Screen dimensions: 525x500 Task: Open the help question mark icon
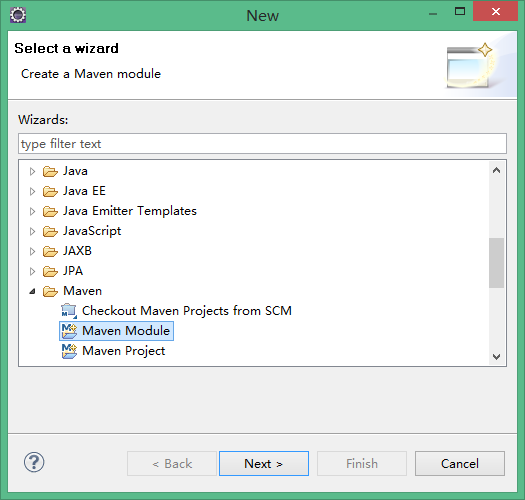(34, 462)
